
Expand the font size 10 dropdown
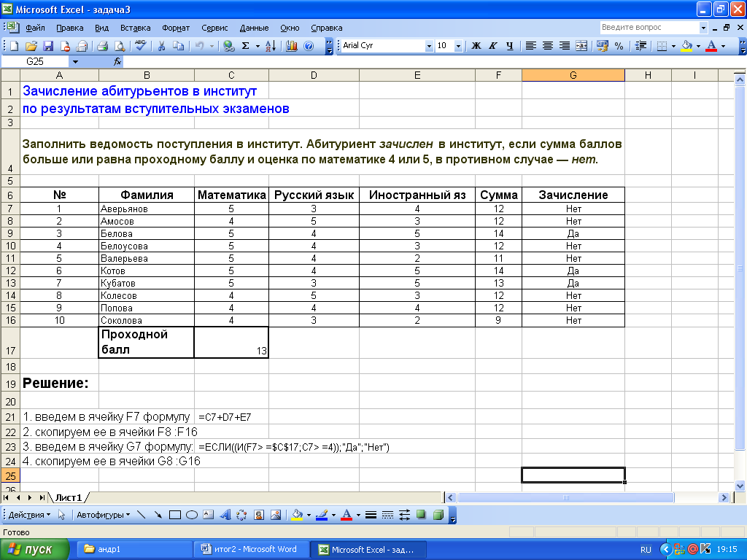458,46
